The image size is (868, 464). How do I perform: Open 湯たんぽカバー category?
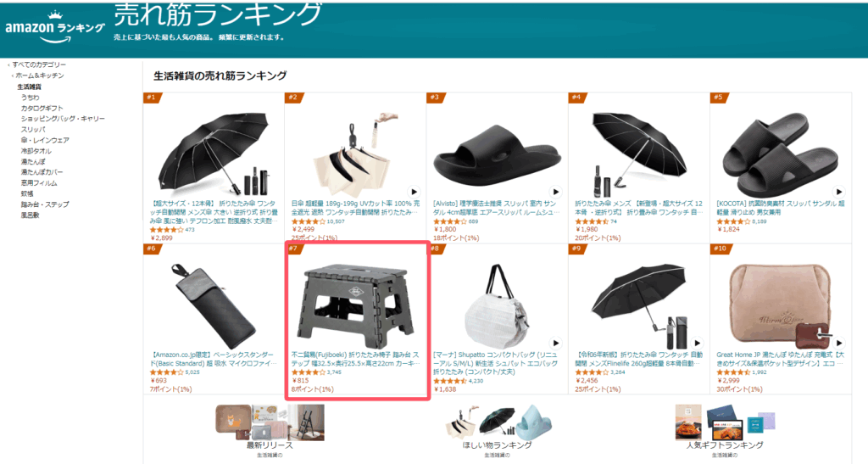point(42,172)
